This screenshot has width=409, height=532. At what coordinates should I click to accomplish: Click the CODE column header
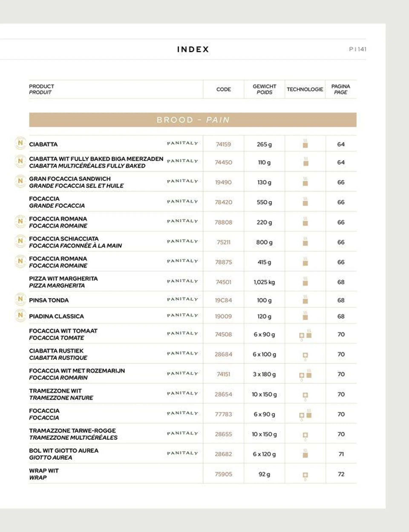click(223, 89)
